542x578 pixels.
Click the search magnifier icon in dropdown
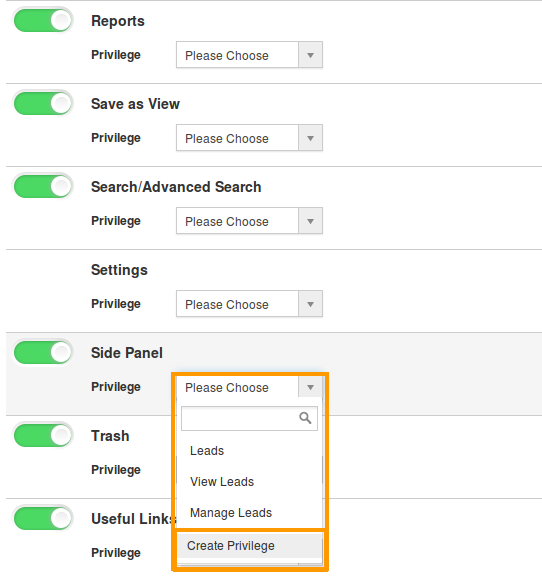pyautogui.click(x=305, y=418)
